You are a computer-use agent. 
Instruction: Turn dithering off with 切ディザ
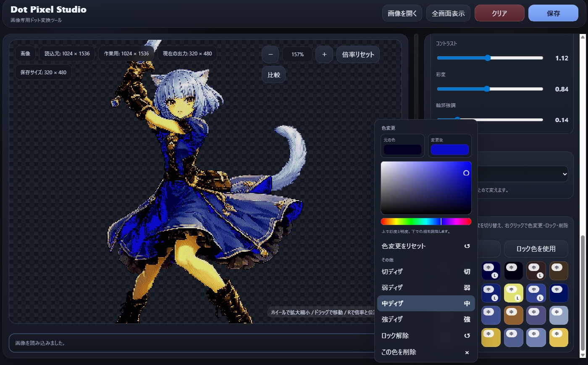click(425, 271)
